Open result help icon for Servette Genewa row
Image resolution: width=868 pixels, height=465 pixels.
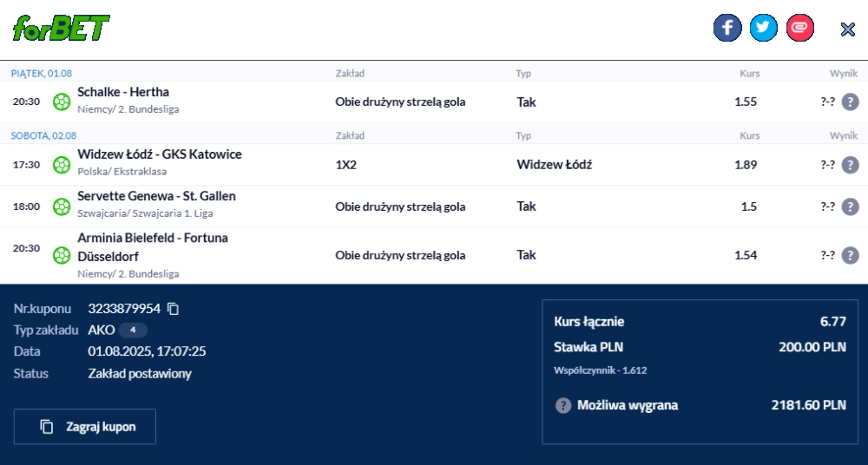click(851, 206)
